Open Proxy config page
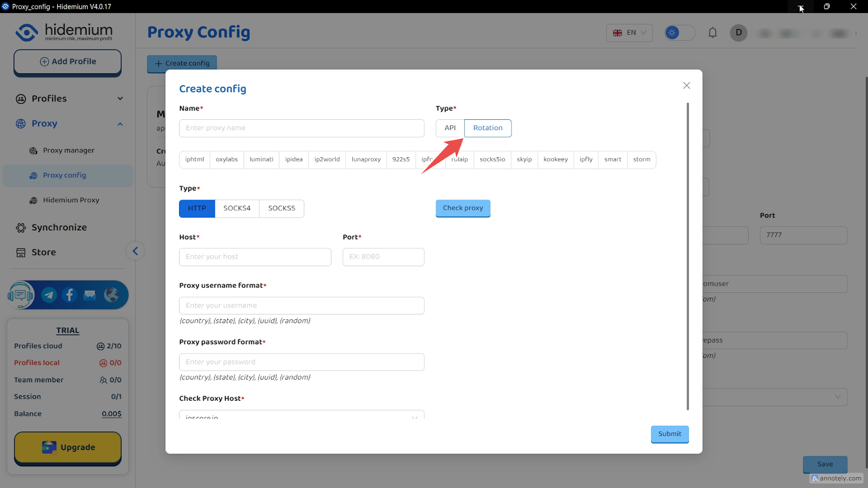 click(x=68, y=176)
